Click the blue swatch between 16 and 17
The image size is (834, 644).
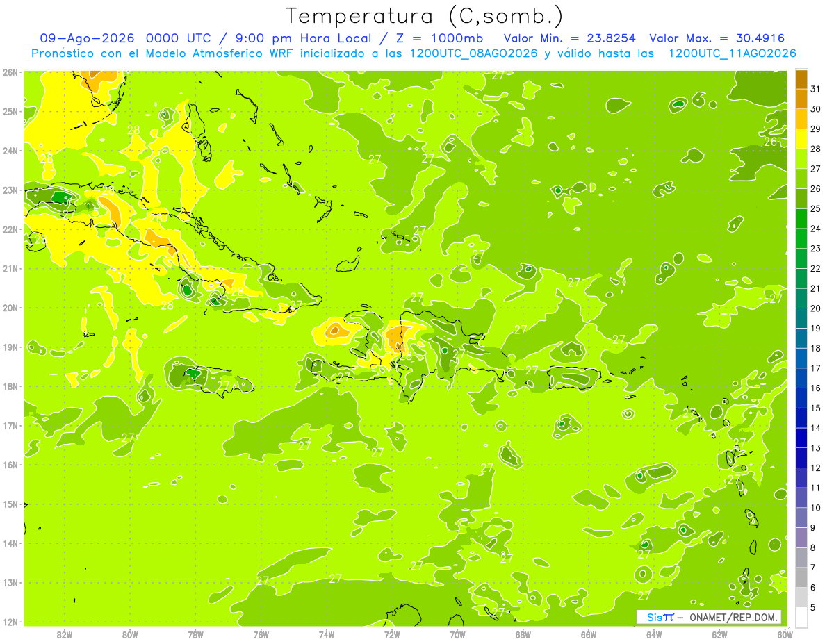coord(802,377)
